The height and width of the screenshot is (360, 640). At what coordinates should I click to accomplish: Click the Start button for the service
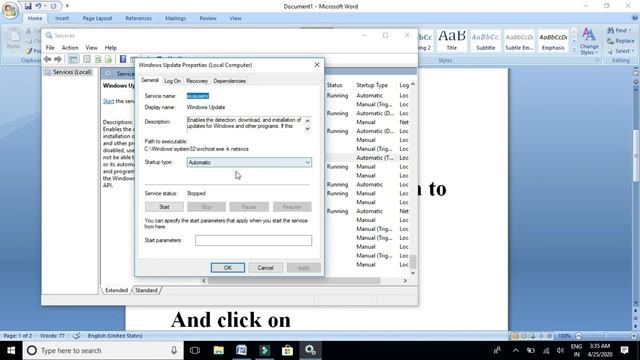click(x=164, y=207)
